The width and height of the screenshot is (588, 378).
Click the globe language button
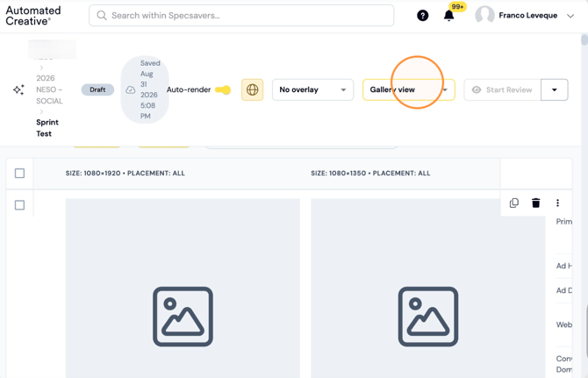253,89
